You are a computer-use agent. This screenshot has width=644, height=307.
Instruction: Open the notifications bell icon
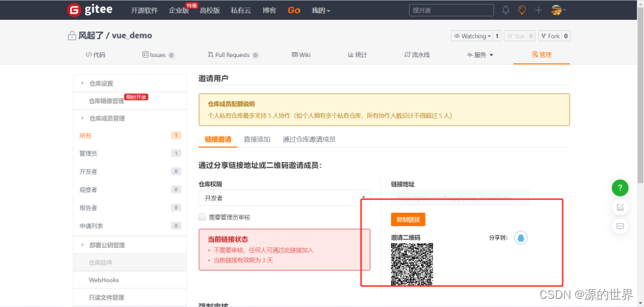point(506,10)
